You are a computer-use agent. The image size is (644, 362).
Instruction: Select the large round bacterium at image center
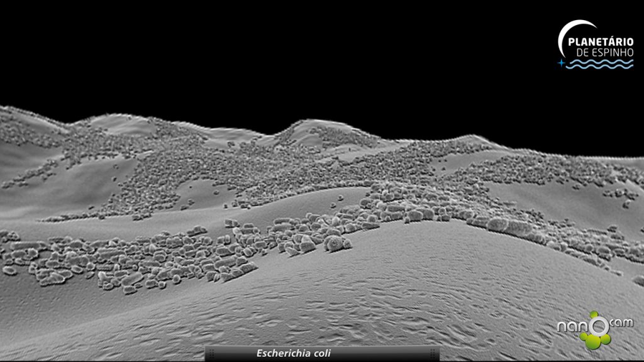click(334, 243)
